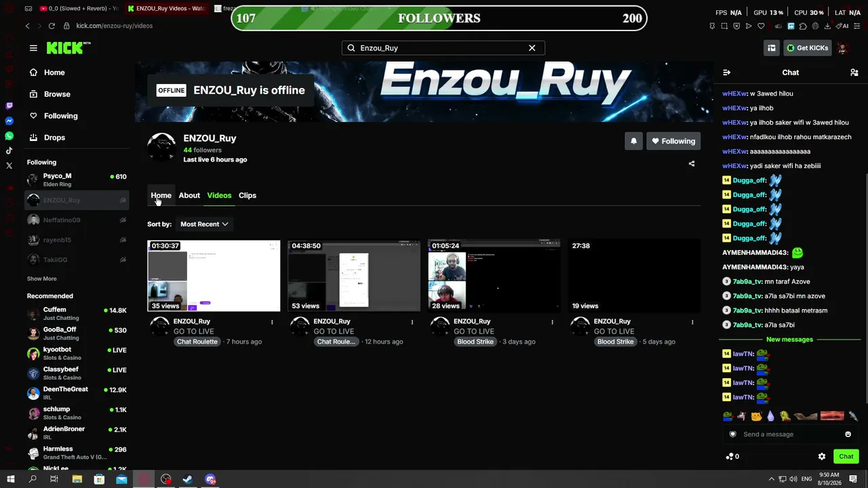The width and height of the screenshot is (868, 488).
Task: Open GooBa_Off's recommended channel
Action: pyautogui.click(x=77, y=333)
